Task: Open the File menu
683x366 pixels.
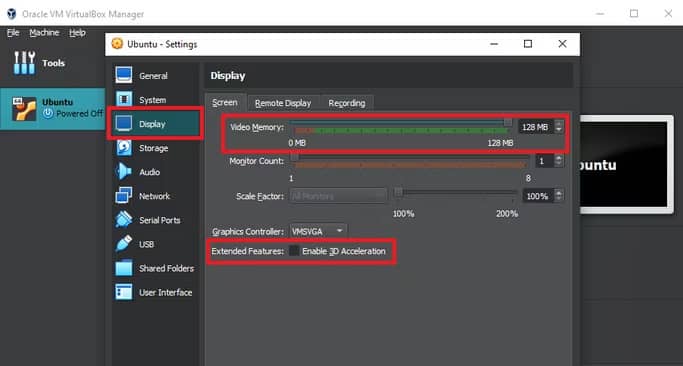Action: click(13, 33)
